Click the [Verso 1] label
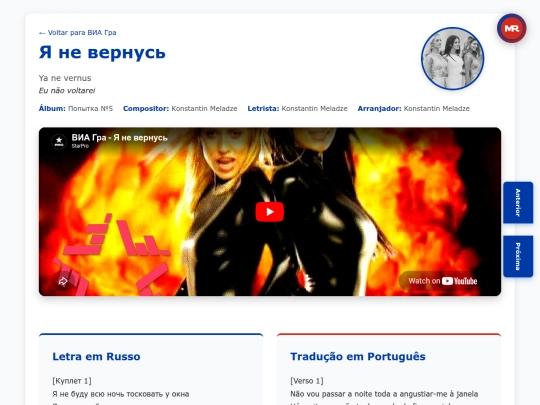540x405 pixels. pos(307,381)
